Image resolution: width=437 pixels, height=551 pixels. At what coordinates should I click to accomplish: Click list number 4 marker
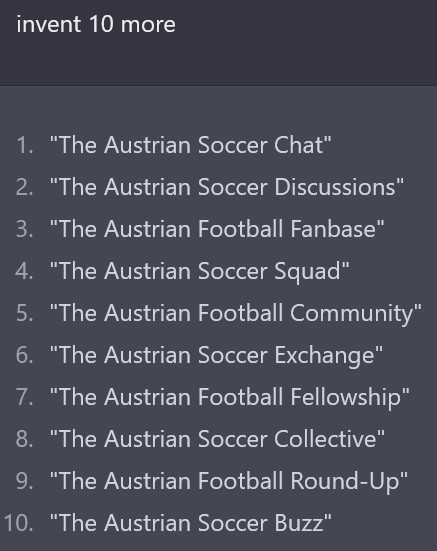pos(25,271)
